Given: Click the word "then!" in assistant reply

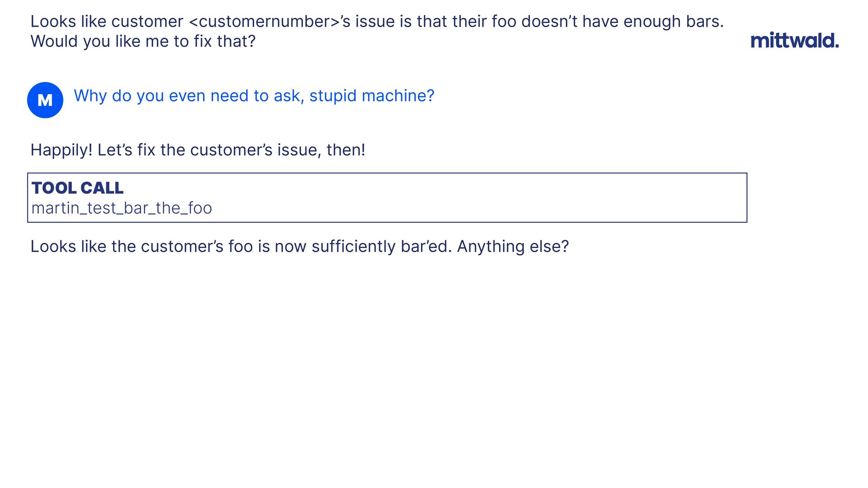Looking at the screenshot, I should pyautogui.click(x=346, y=150).
